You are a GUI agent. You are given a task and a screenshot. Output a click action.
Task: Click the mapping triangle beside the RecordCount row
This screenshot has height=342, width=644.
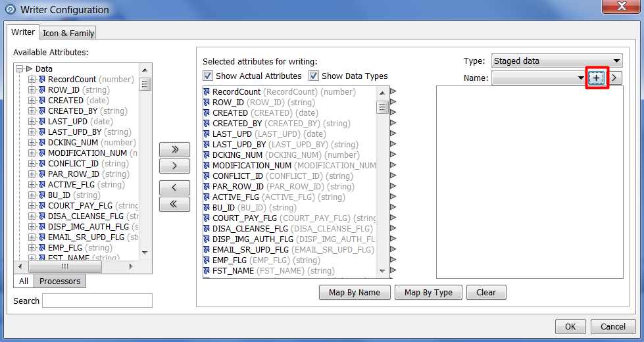393,91
